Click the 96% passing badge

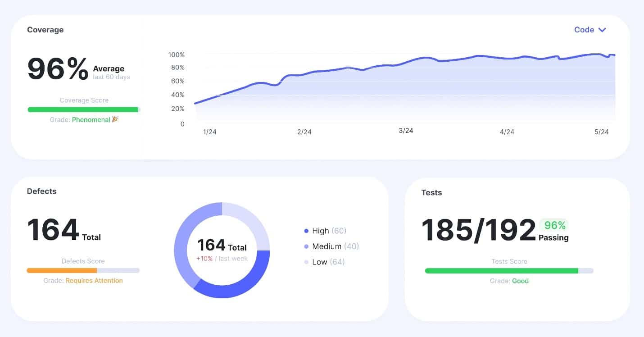pos(554,225)
